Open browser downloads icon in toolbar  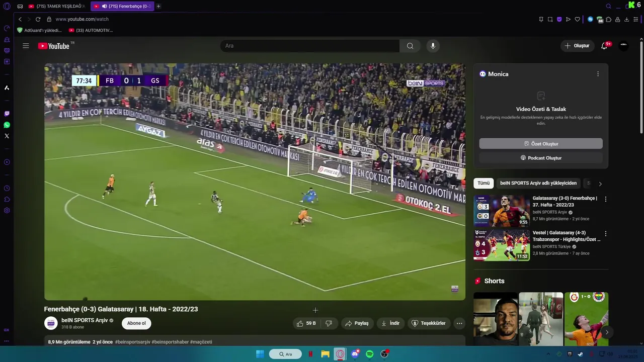coord(626,19)
